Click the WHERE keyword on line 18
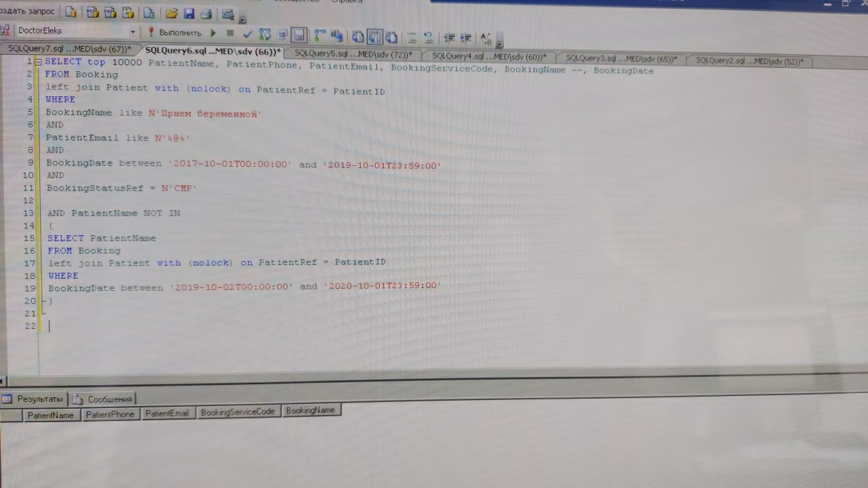 click(63, 276)
